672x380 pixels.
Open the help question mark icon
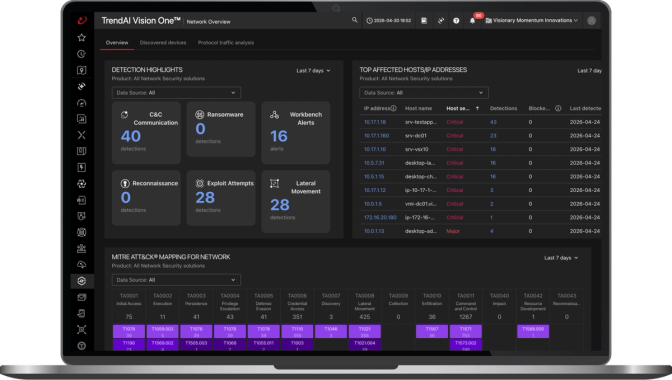[456, 21]
